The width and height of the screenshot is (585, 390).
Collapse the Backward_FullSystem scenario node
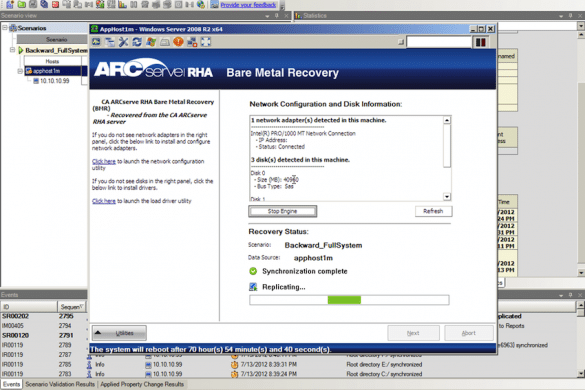pyautogui.click(x=12, y=50)
